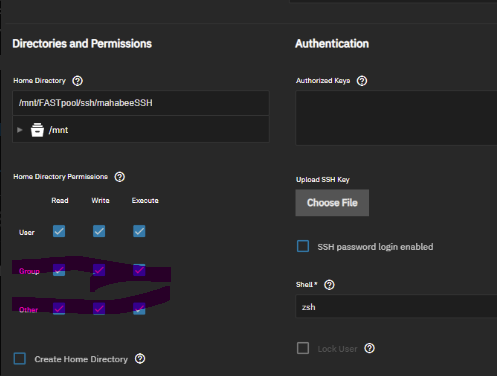The height and width of the screenshot is (376, 497).
Task: Toggle Other Write permission checkbox
Action: [x=99, y=309]
